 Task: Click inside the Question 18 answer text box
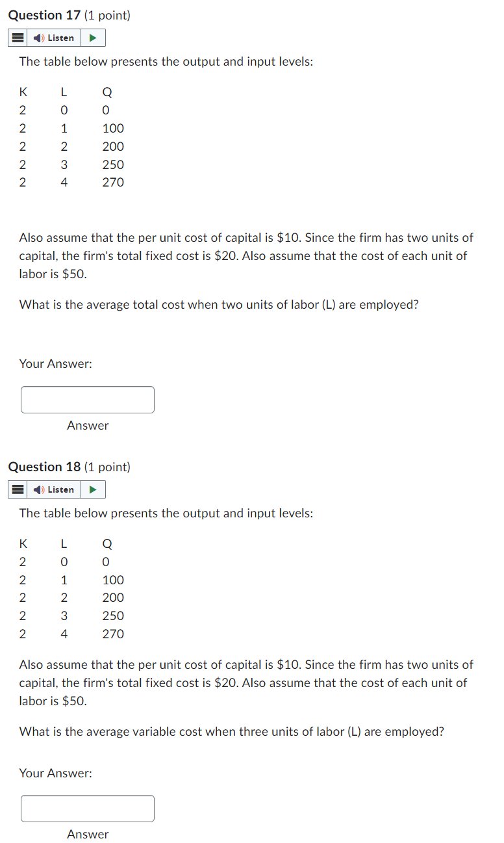coord(87,808)
